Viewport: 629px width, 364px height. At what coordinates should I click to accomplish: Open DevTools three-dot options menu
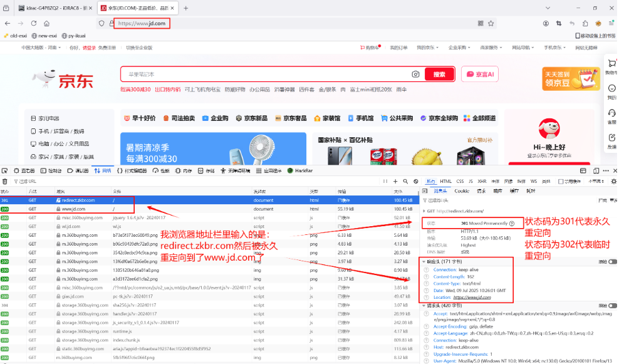click(606, 171)
